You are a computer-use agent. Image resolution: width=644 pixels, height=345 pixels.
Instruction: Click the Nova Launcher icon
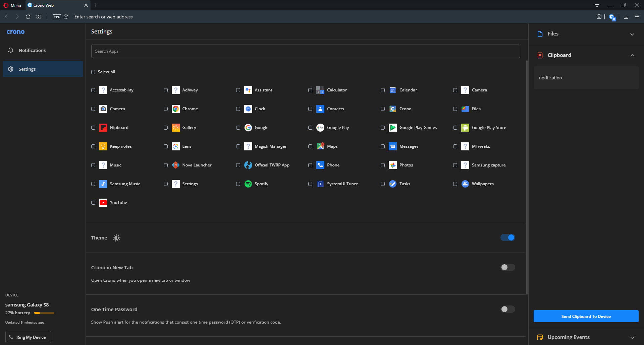(x=176, y=165)
